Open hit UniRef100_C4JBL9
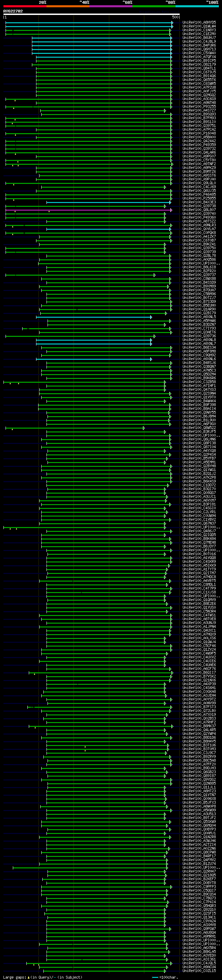 click(x=199, y=41)
